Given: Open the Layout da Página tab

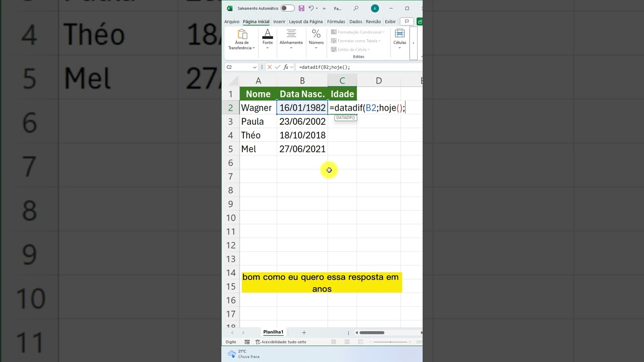Looking at the screenshot, I should (x=306, y=22).
